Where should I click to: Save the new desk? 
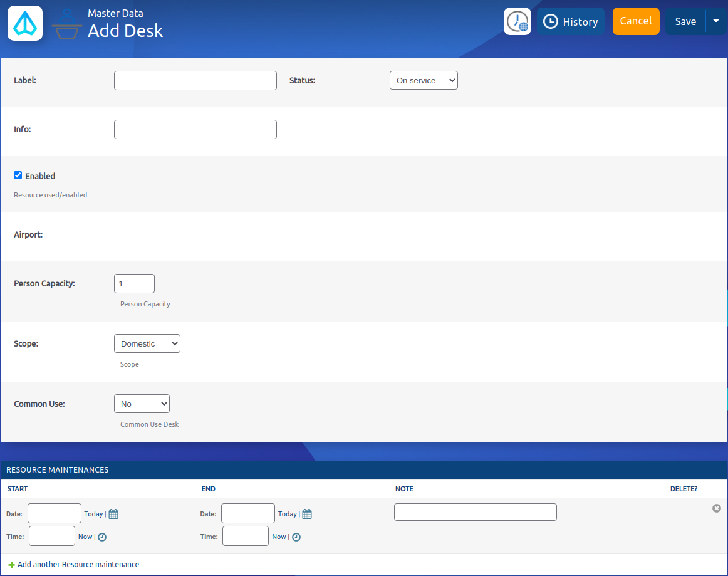pyautogui.click(x=685, y=21)
